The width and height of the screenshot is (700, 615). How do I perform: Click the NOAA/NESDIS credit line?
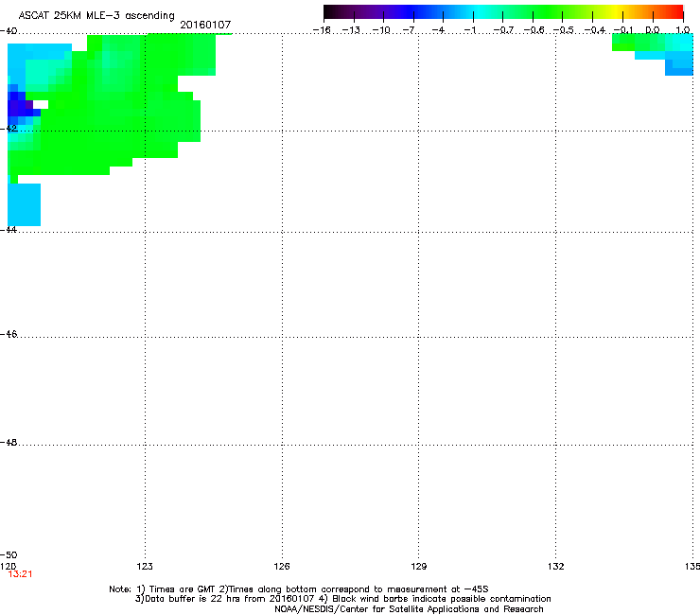(x=409, y=609)
